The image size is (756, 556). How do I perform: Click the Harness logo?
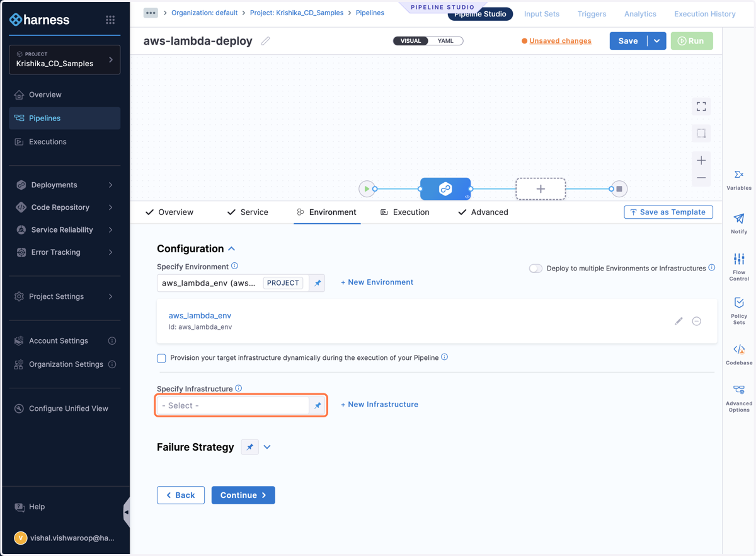coord(40,20)
